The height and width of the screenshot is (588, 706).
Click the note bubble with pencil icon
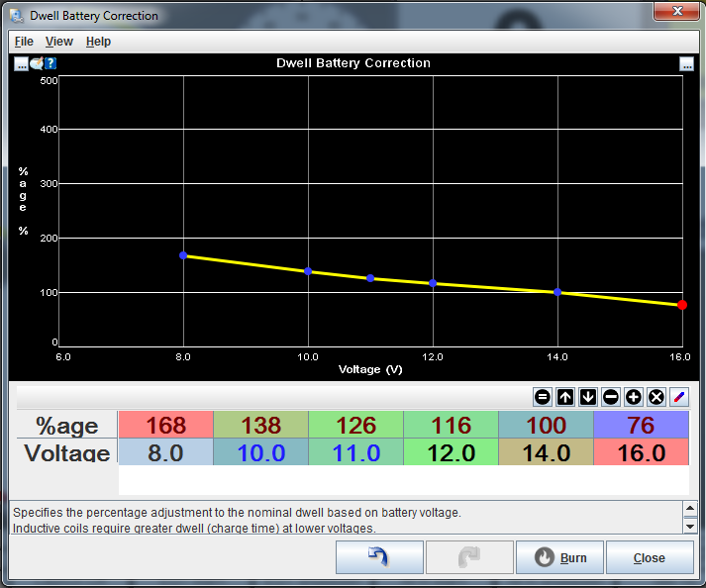coord(37,63)
